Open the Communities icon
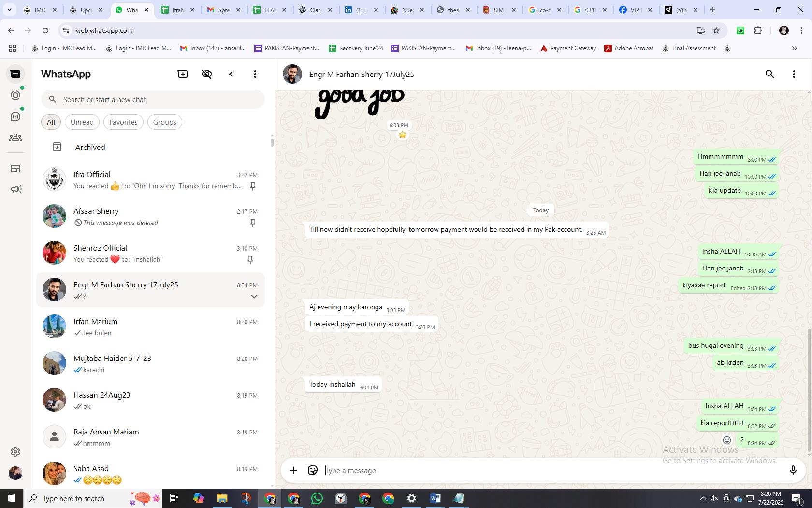This screenshot has width=812, height=508. click(15, 138)
